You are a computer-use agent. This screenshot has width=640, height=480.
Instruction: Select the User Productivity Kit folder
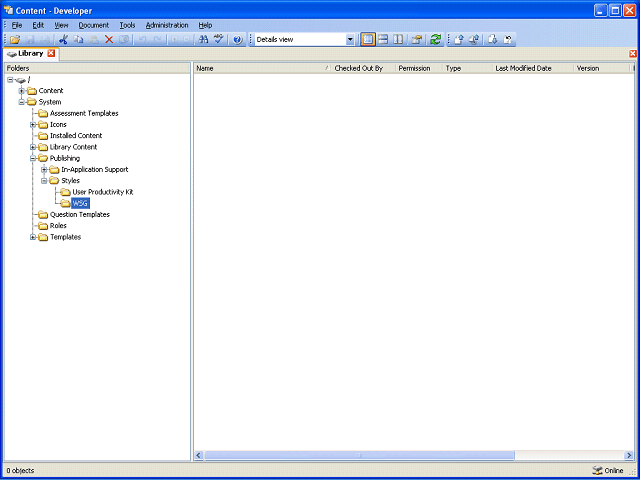click(x=103, y=192)
